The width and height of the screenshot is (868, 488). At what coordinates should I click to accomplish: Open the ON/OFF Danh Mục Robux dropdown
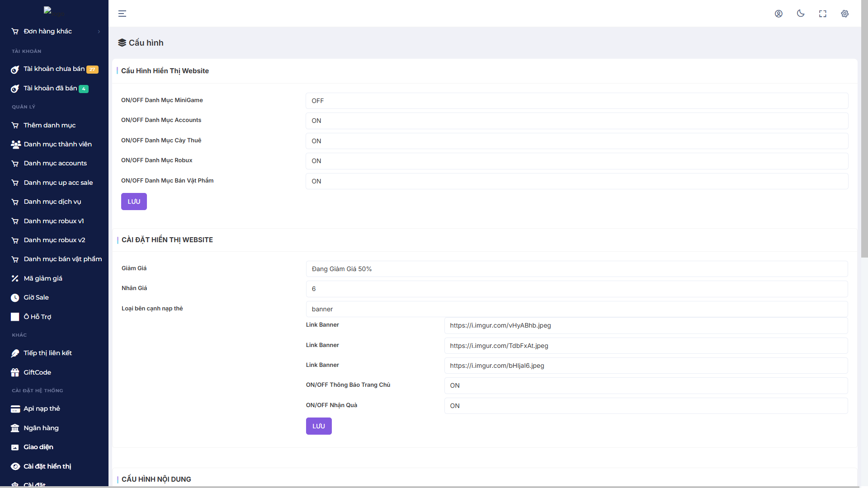click(576, 161)
